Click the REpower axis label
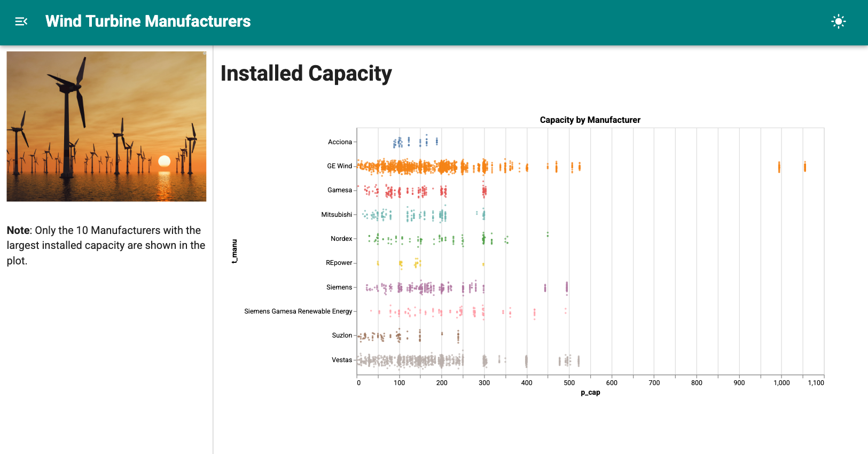Screen dimensions: 868x454 (x=339, y=263)
